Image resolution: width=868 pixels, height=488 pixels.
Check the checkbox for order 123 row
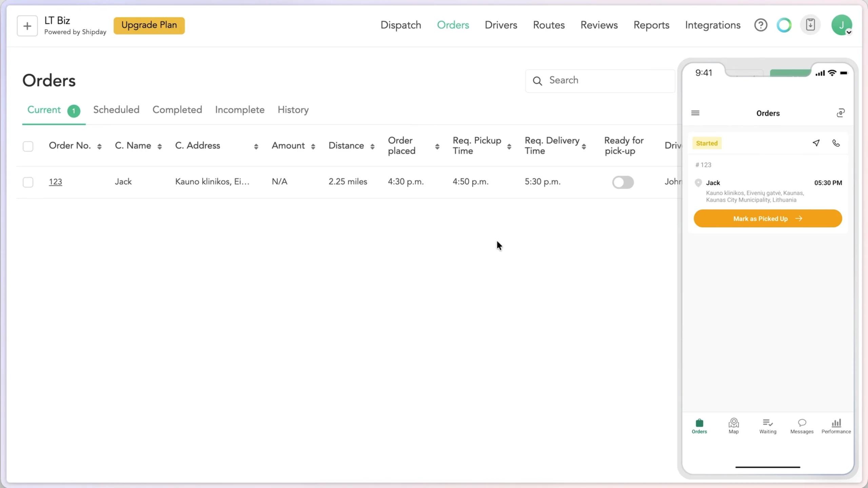(x=28, y=182)
